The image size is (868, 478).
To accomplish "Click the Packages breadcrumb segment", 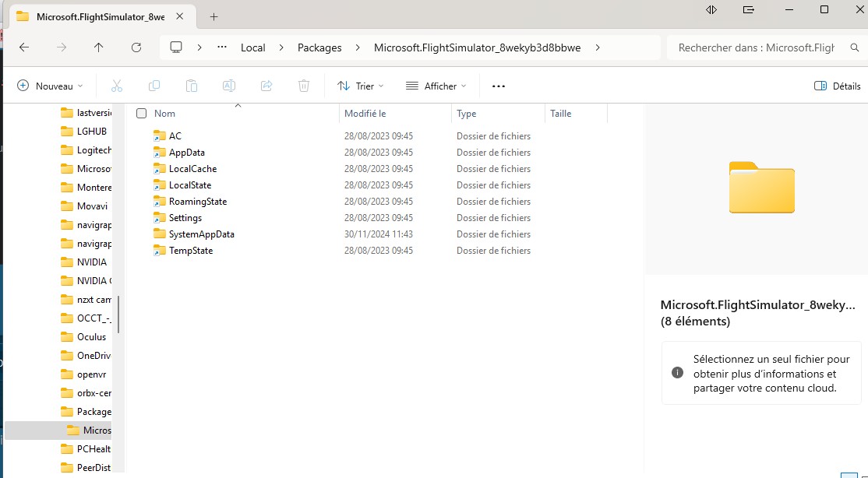I will pos(319,47).
